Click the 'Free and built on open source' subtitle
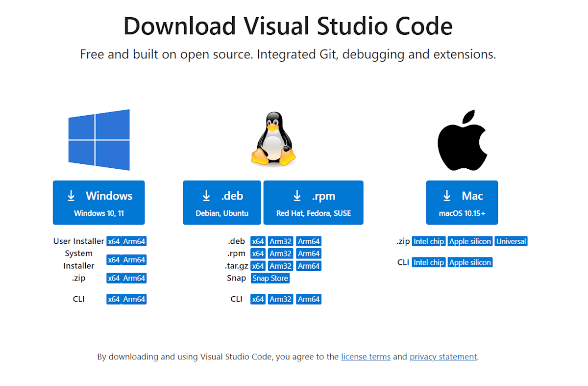 pos(288,54)
